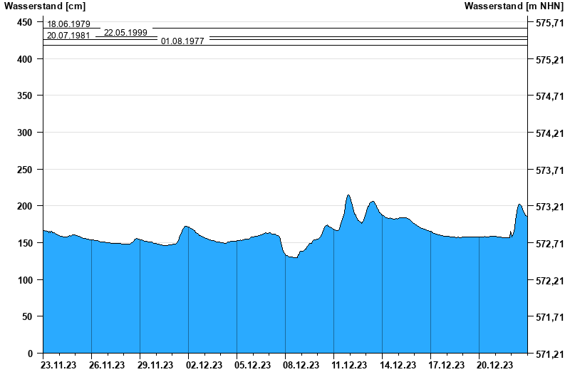This screenshot has height=392, width=570.
Task: Click the 100 tick on the left axis
Action: click(x=24, y=279)
